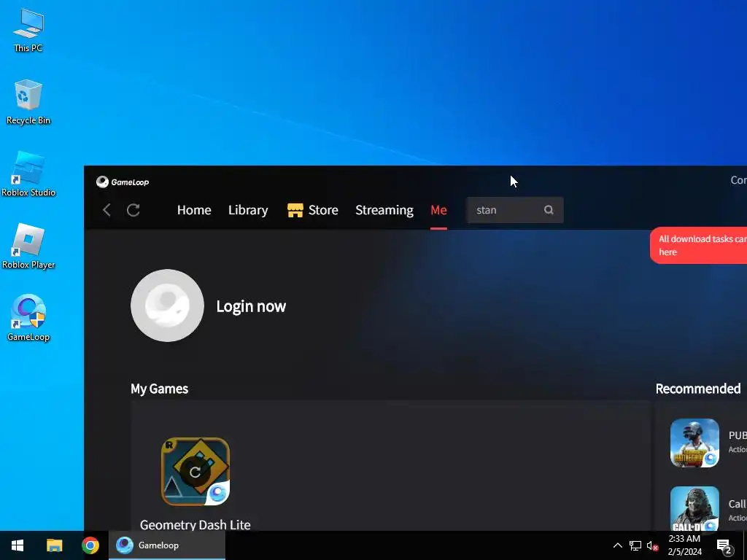
Task: Open File Explorer from taskbar
Action: click(x=54, y=545)
